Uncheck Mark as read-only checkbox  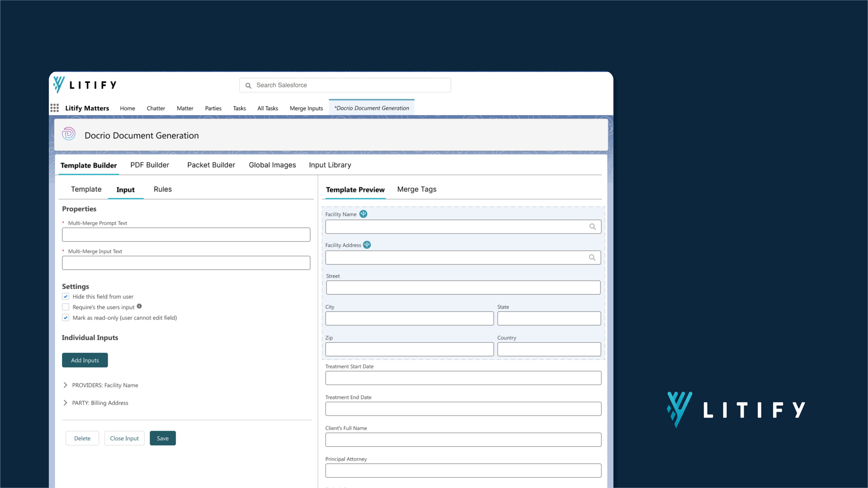pyautogui.click(x=66, y=318)
